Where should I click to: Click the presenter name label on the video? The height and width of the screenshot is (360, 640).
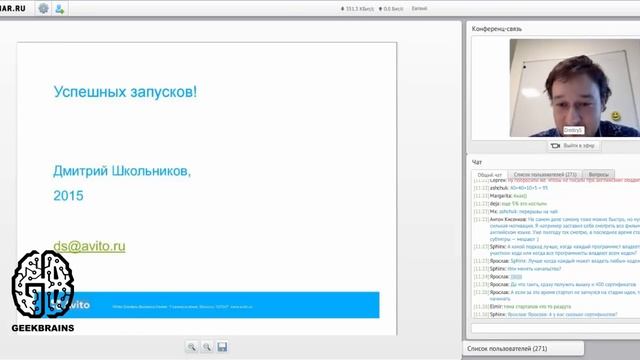(x=573, y=130)
